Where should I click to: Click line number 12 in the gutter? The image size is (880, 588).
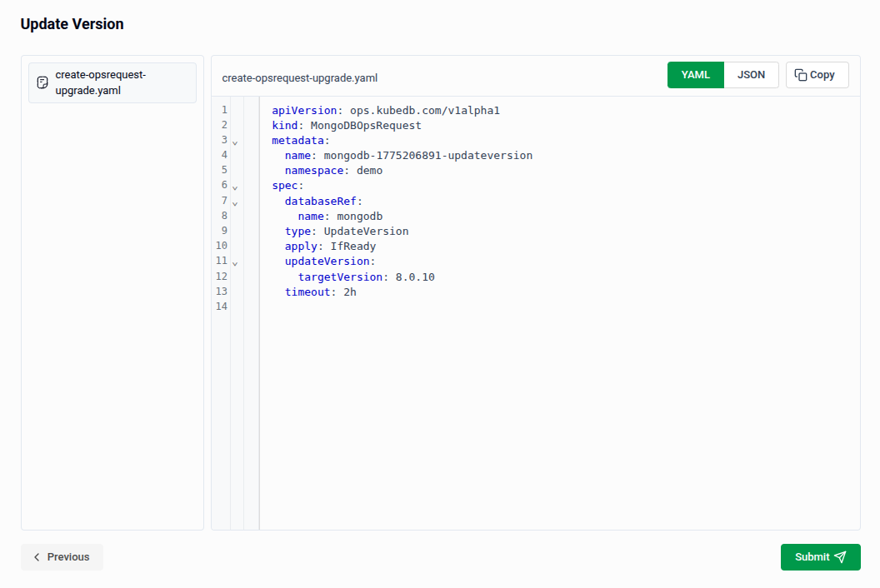click(x=222, y=276)
